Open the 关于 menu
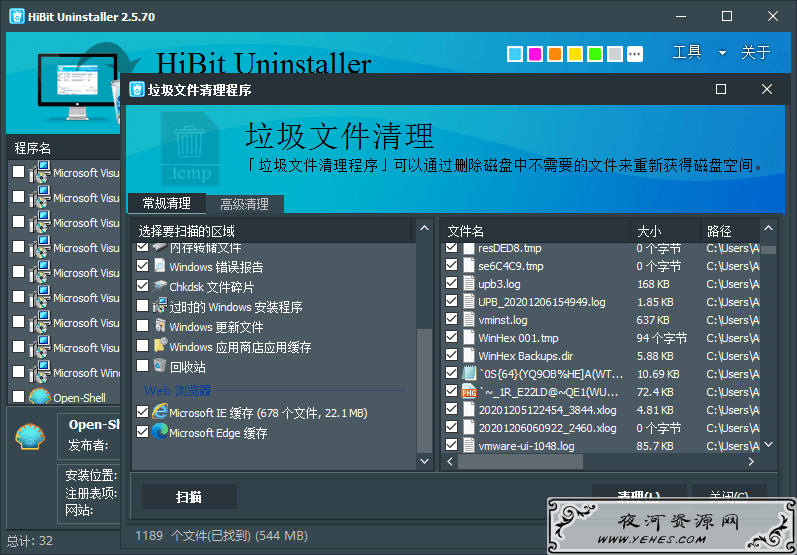797x555 pixels. 756,52
